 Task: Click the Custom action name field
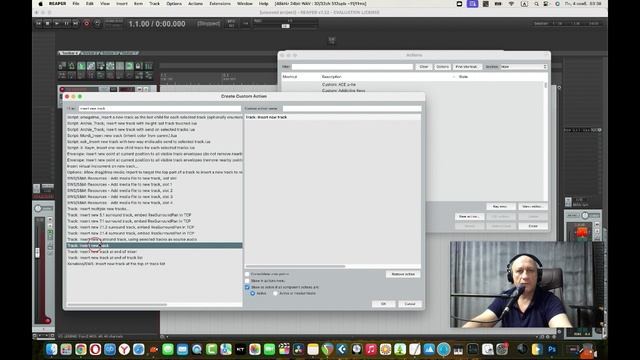click(352, 109)
